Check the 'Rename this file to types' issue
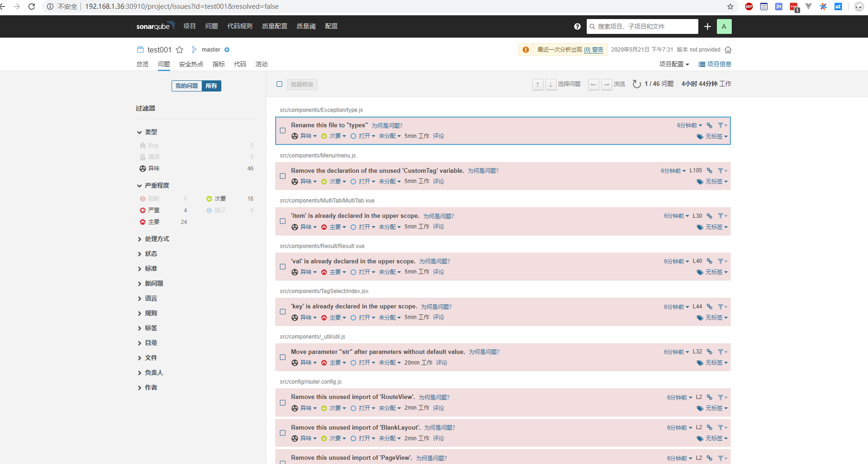The image size is (868, 464). click(x=283, y=131)
